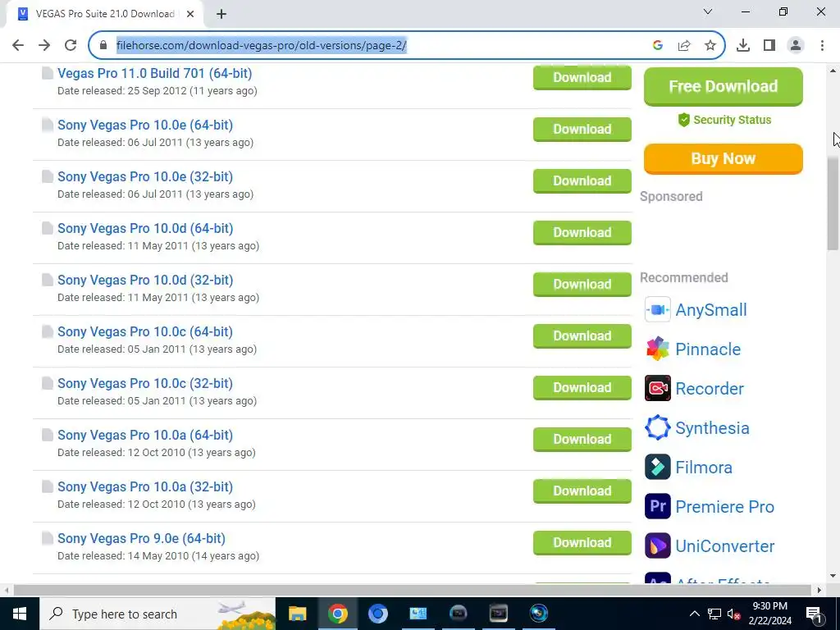Open Sony Vegas Pro 10.0a (32-bit) title link

[145, 487]
